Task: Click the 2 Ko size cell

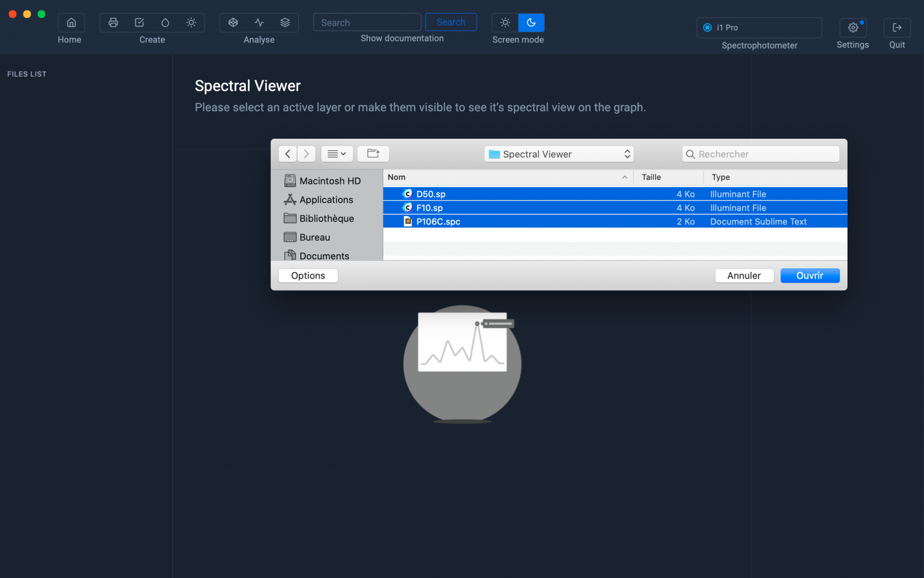Action: tap(686, 221)
